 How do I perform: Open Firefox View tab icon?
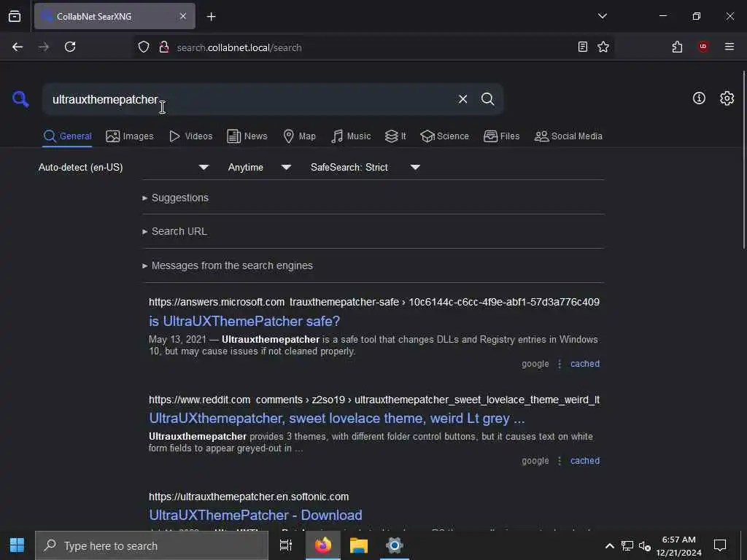[x=15, y=16]
